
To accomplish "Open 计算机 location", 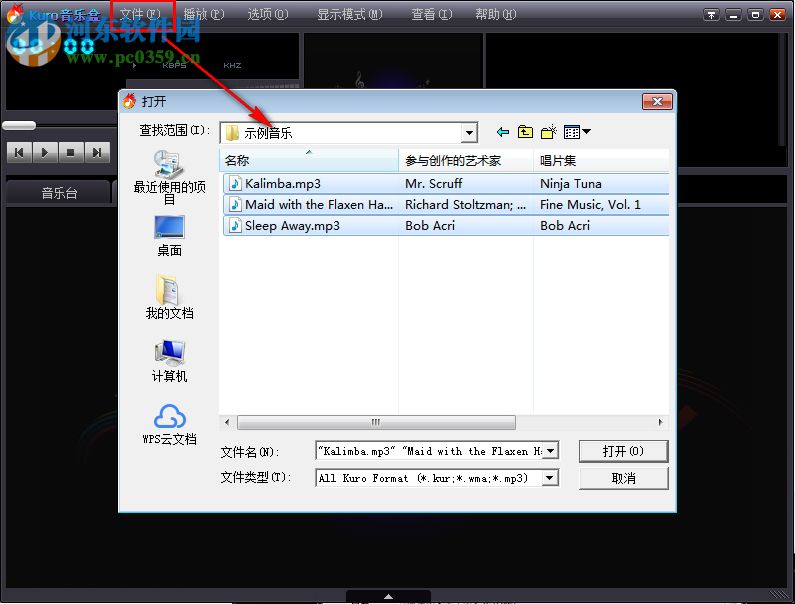I will [x=169, y=361].
